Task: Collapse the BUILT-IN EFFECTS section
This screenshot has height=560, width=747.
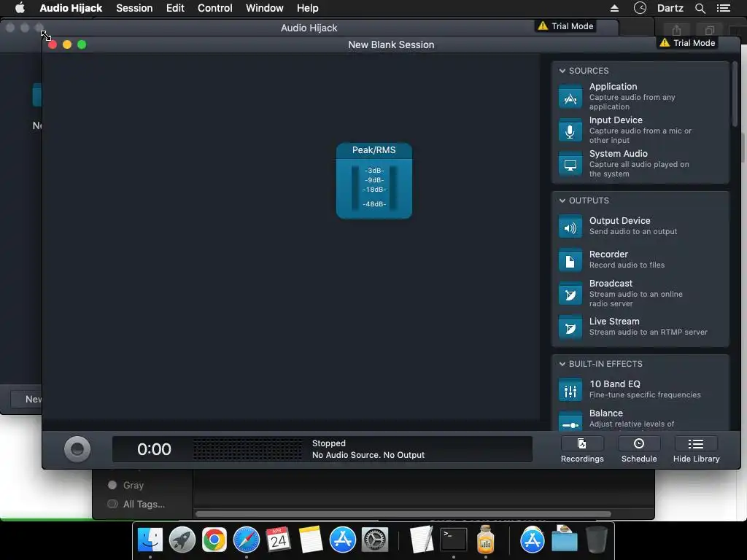Action: (x=562, y=364)
